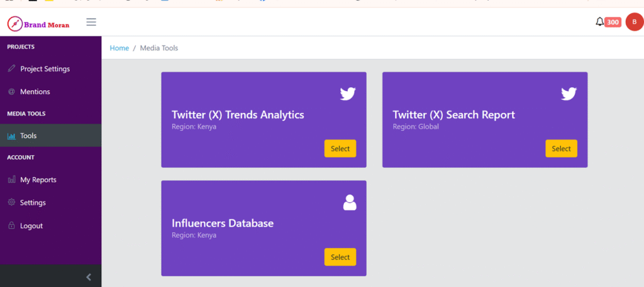Click the Influencers Database title
The width and height of the screenshot is (644, 287).
point(223,224)
